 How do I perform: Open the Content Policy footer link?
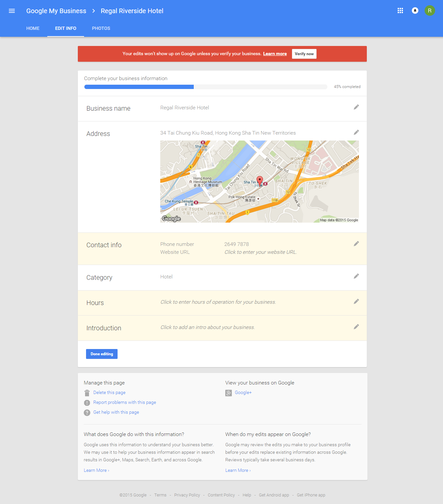pyautogui.click(x=221, y=495)
